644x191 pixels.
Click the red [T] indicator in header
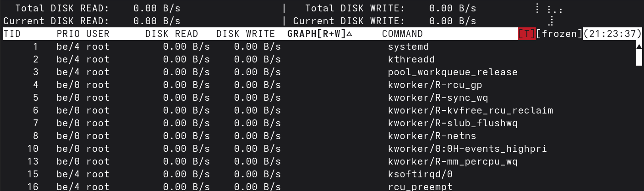[527, 34]
